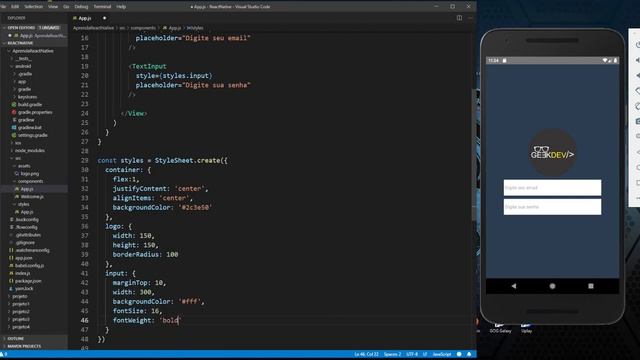Click the email input in the emulator
The height and width of the screenshot is (360, 640).
(552, 187)
